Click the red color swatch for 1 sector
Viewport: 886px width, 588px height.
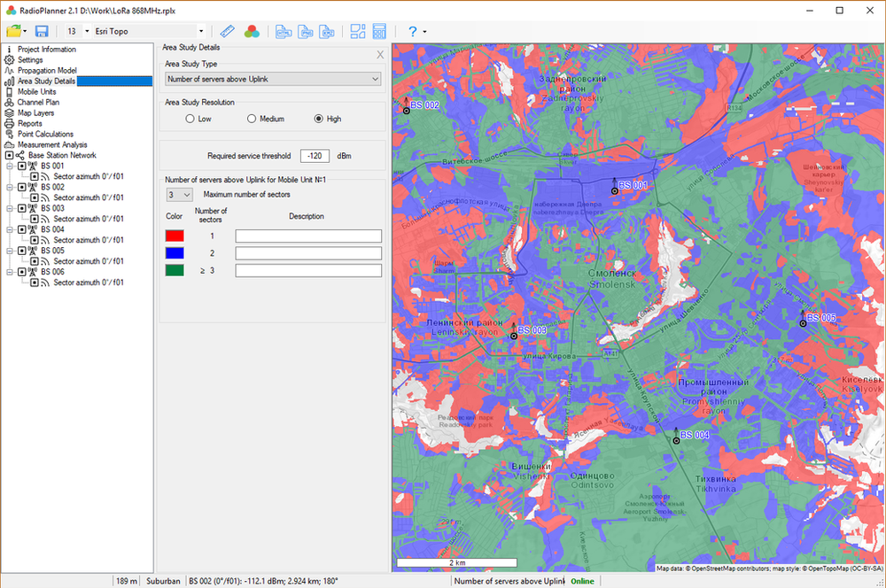tap(175, 236)
